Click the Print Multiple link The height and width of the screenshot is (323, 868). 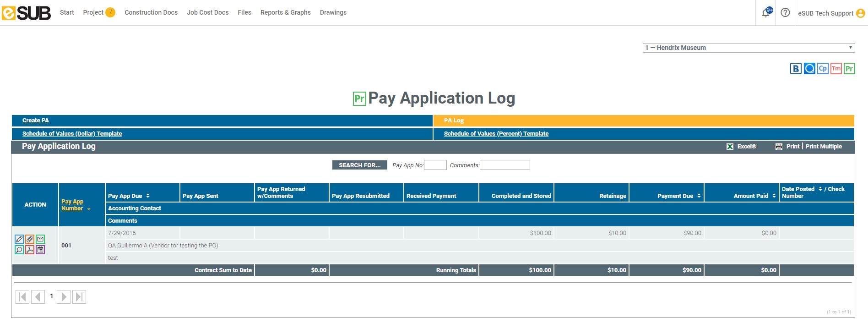tap(824, 147)
